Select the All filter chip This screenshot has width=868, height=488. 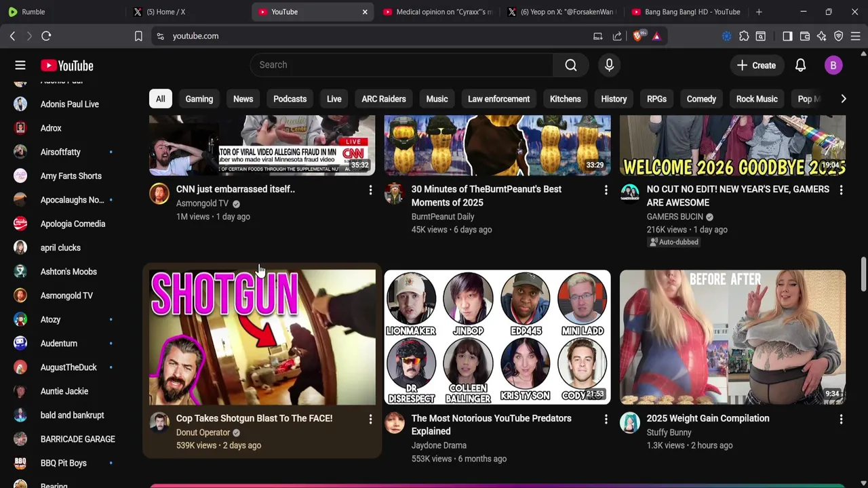coord(160,99)
